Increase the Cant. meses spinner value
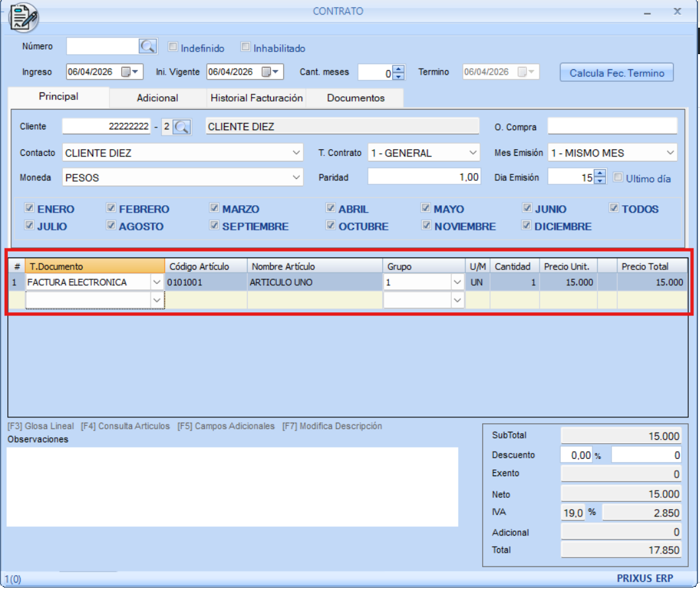The height and width of the screenshot is (589, 700). pyautogui.click(x=398, y=69)
